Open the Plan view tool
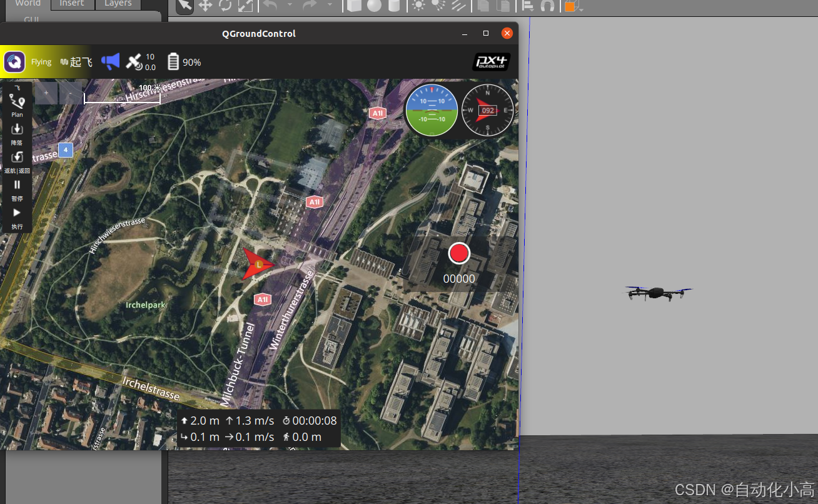The width and height of the screenshot is (818, 504). click(17, 105)
